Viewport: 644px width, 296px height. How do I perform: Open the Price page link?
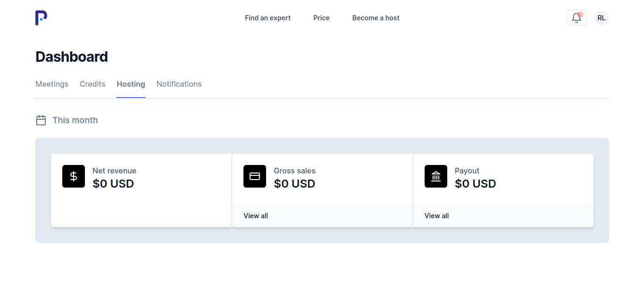pyautogui.click(x=321, y=18)
